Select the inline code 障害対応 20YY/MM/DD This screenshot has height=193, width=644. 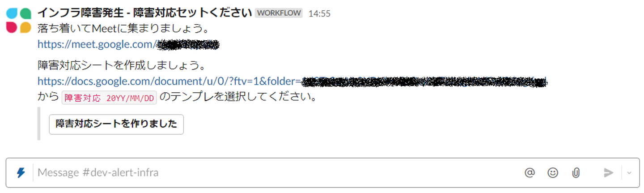click(x=109, y=98)
